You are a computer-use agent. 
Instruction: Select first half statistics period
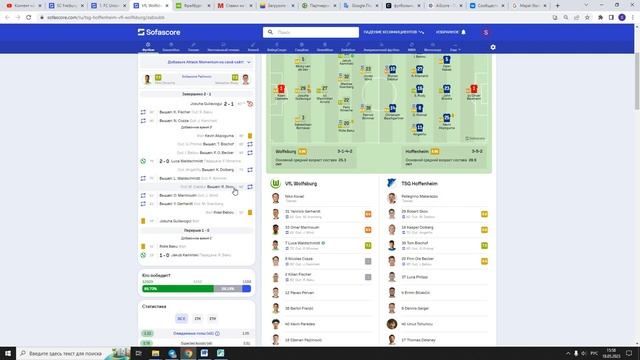pyautogui.click(x=198, y=318)
